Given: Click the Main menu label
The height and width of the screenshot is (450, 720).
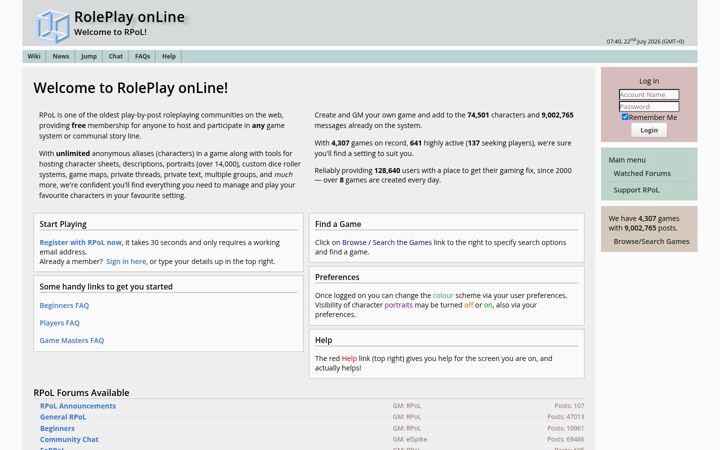Looking at the screenshot, I should (x=627, y=160).
